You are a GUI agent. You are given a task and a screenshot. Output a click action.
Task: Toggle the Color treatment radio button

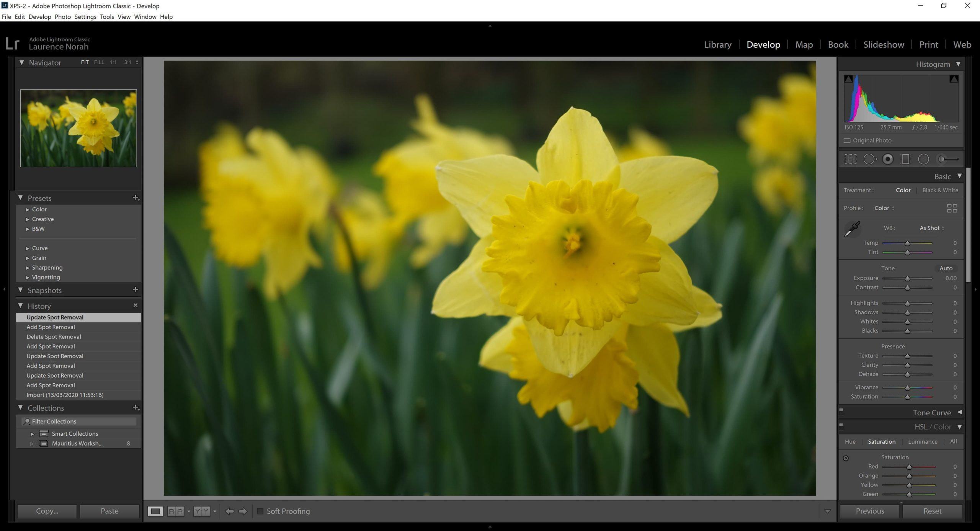903,190
